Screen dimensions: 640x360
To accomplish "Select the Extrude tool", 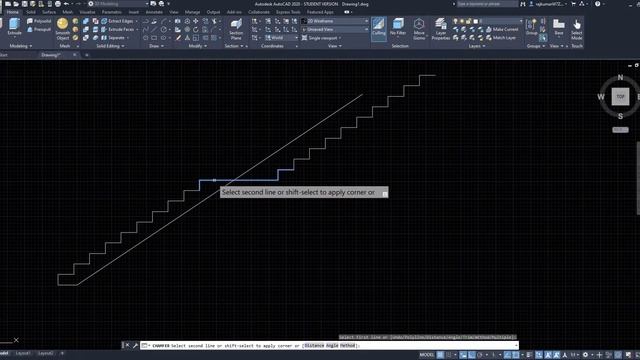I will [14, 27].
